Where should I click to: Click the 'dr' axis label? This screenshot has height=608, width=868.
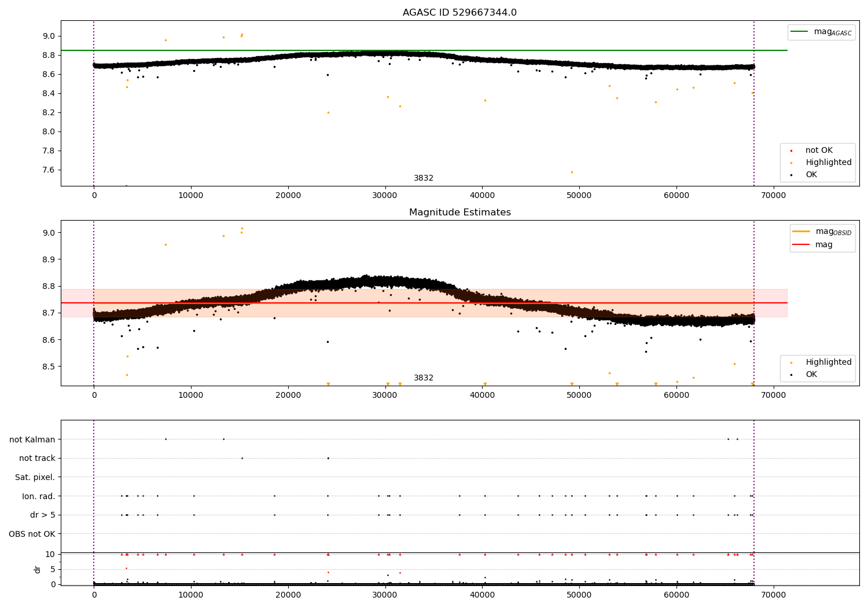tap(38, 569)
